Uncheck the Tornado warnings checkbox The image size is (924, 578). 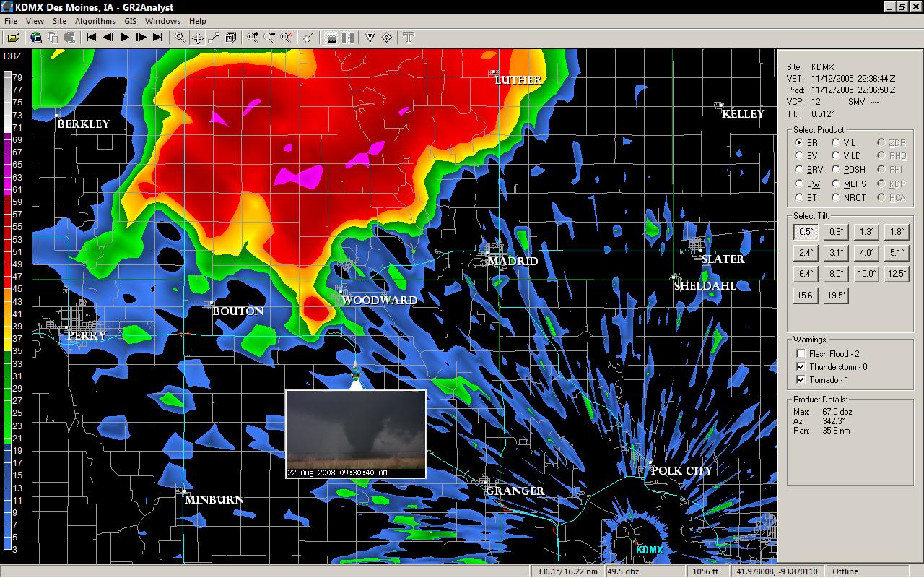pos(801,380)
